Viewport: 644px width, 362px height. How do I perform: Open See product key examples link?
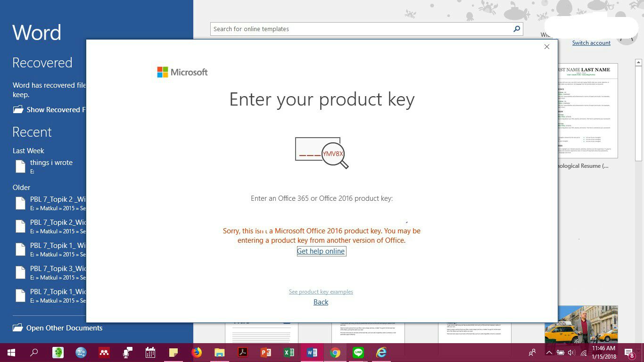321,292
